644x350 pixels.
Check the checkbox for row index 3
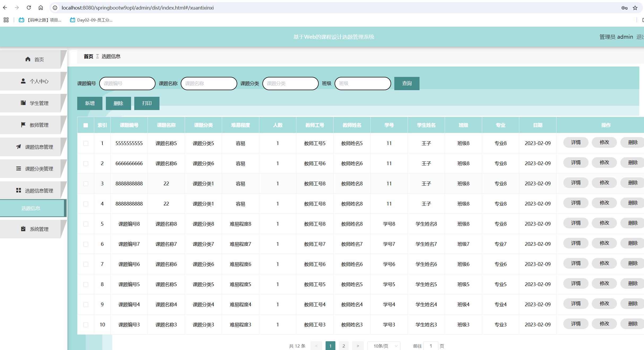tap(86, 183)
